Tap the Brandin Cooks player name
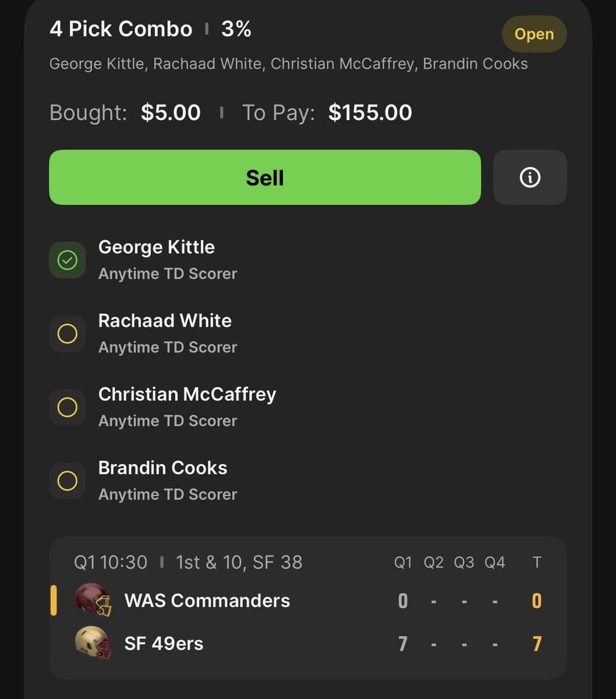 point(162,468)
